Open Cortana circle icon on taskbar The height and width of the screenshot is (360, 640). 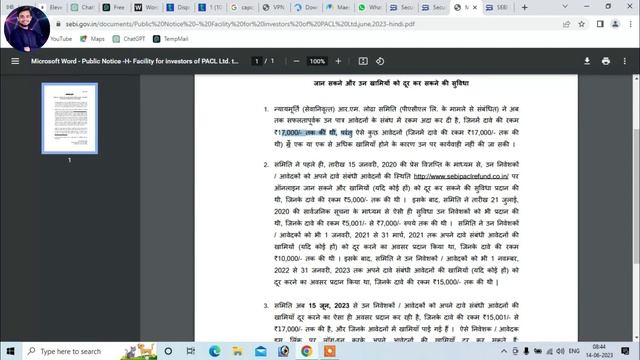tap(168, 351)
